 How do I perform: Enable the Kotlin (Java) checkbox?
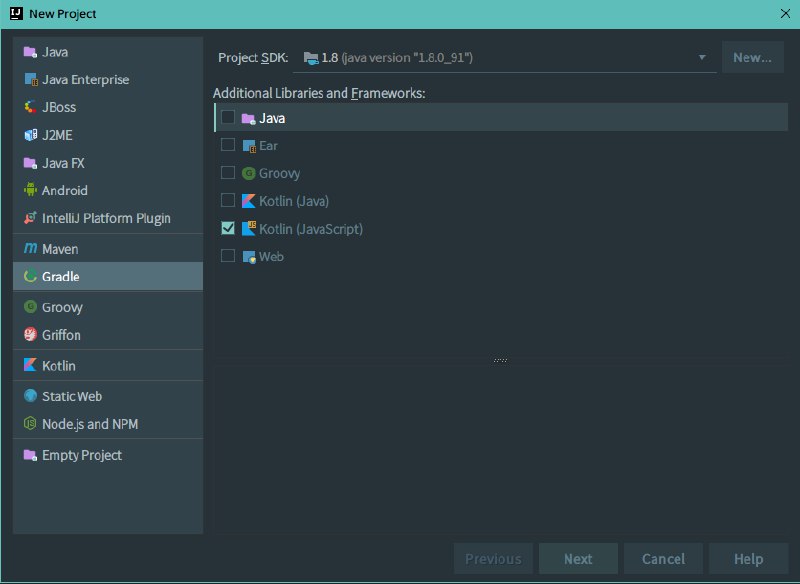(x=228, y=200)
